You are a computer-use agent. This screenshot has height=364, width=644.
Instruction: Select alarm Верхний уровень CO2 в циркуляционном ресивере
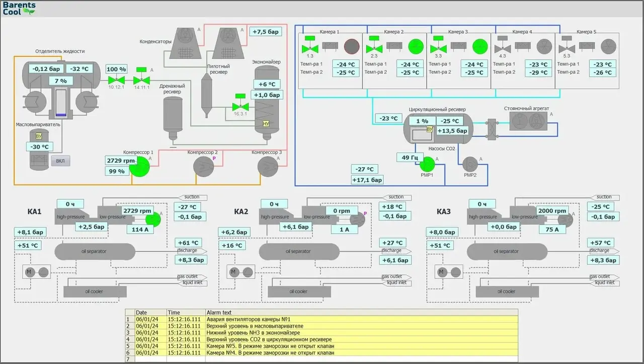pos(321,339)
